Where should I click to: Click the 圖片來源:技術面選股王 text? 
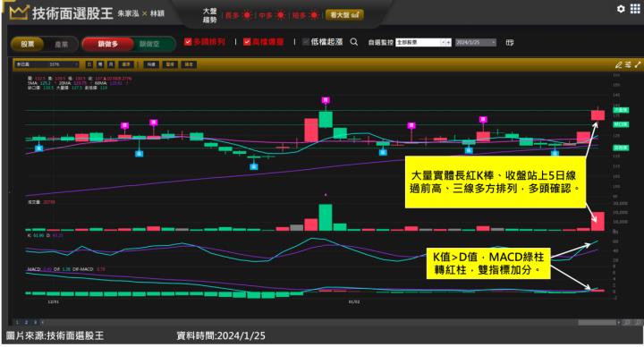click(55, 335)
